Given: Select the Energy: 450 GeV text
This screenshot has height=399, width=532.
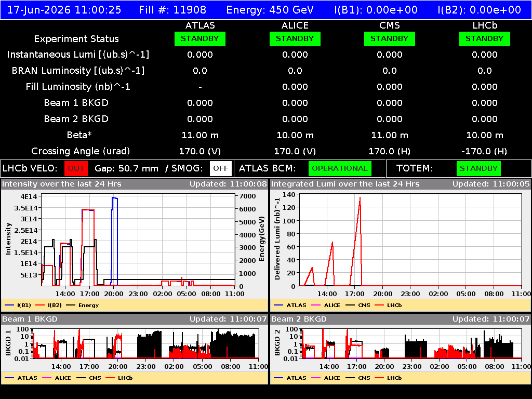Looking at the screenshot, I should 270,9.
